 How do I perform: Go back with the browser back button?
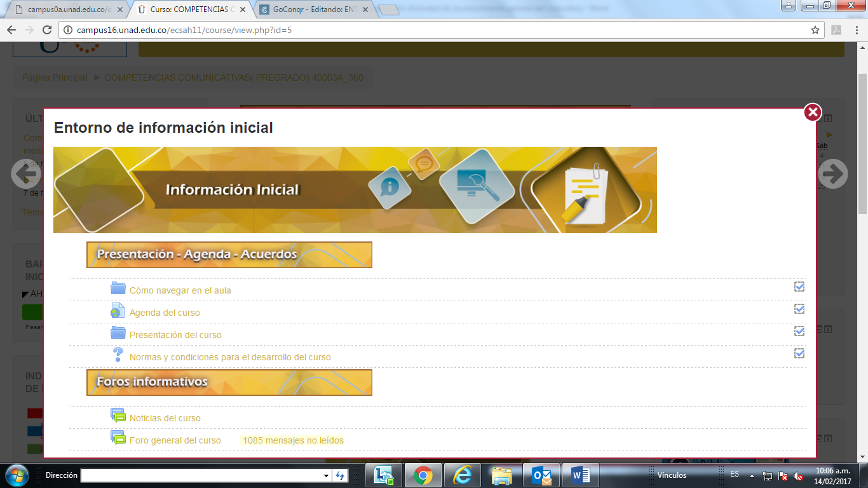tap(11, 30)
